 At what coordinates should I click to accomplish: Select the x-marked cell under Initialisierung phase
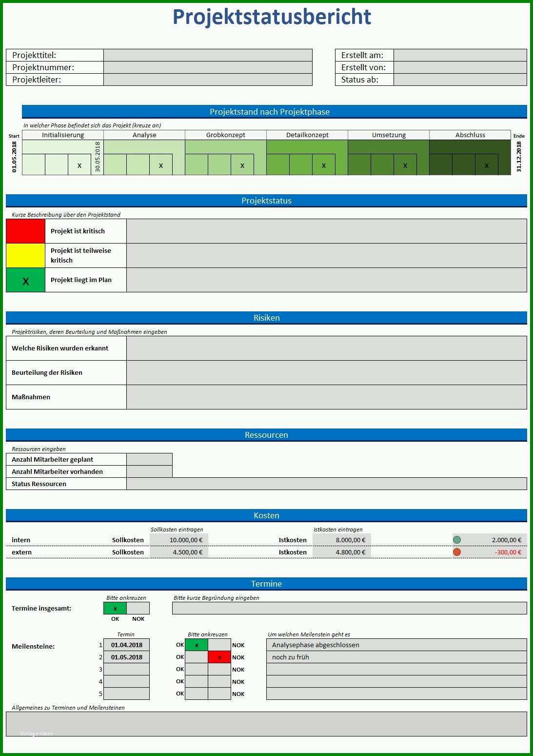pyautogui.click(x=79, y=164)
